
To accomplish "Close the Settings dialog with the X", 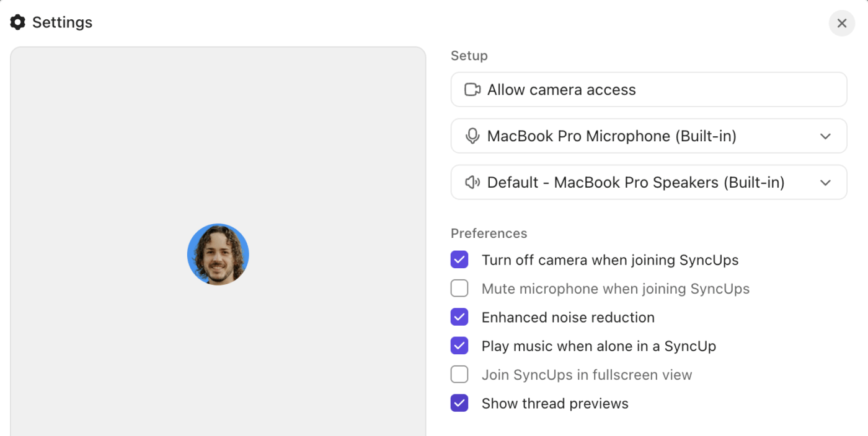I will (841, 23).
